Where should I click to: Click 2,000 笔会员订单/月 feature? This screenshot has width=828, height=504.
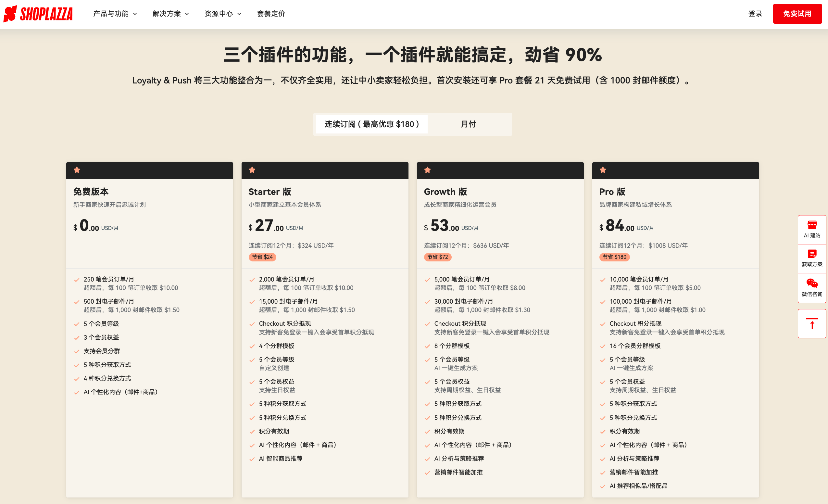286,280
